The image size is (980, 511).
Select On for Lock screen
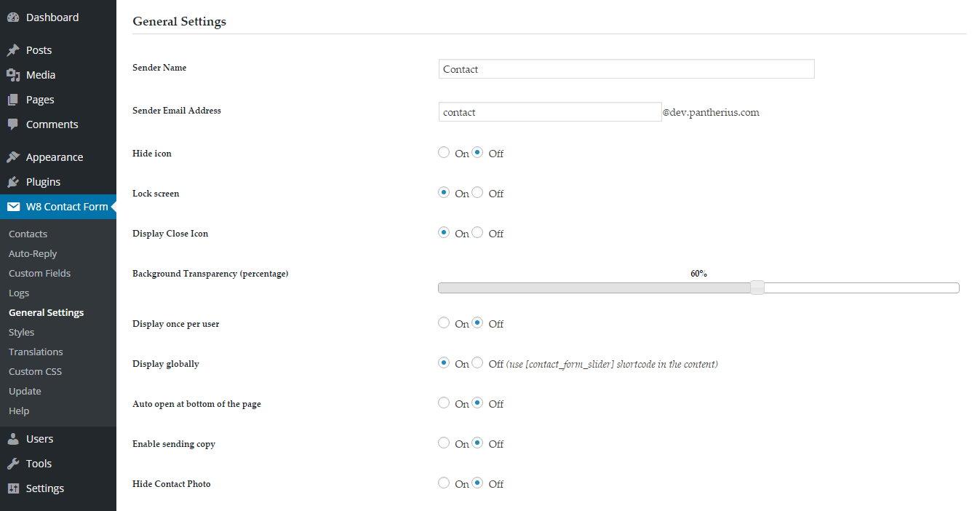[x=444, y=193]
